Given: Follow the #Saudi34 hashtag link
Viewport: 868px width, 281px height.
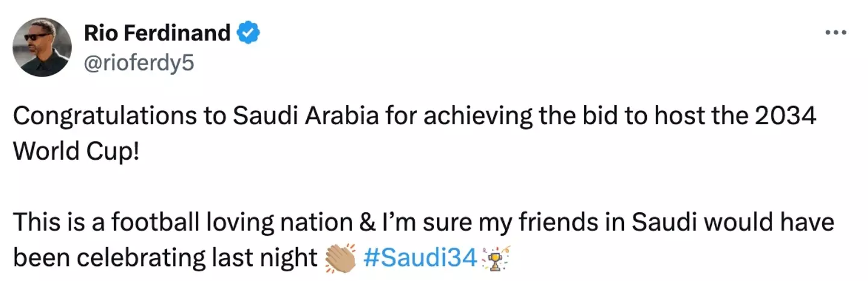Looking at the screenshot, I should [x=421, y=257].
